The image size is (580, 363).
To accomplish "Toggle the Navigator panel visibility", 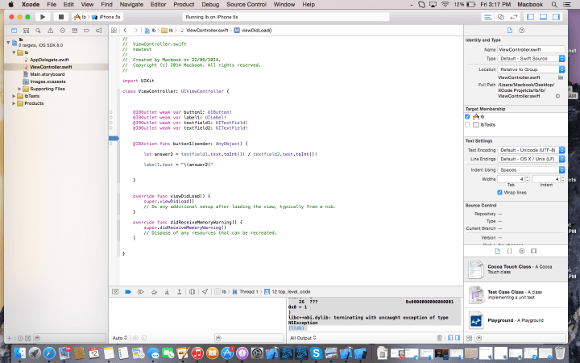I will [x=530, y=17].
